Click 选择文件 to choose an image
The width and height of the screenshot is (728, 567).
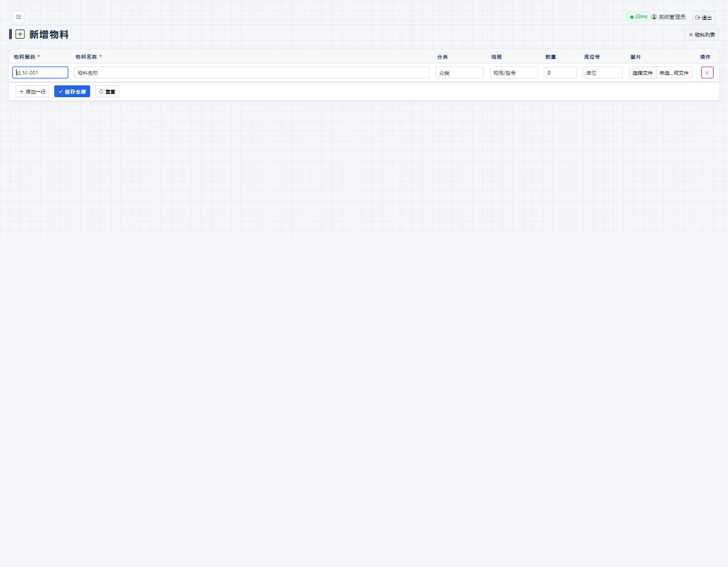pyautogui.click(x=643, y=72)
